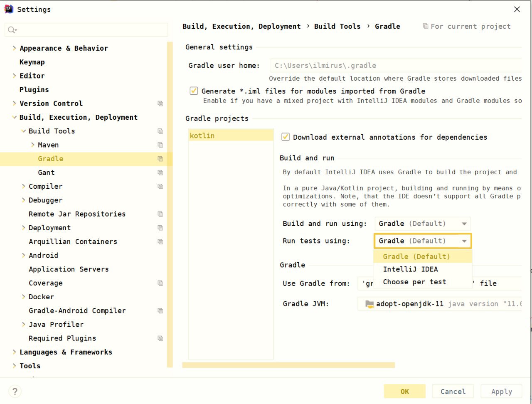Click the 'For current project' icon in header
This screenshot has width=532, height=404.
[425, 26]
